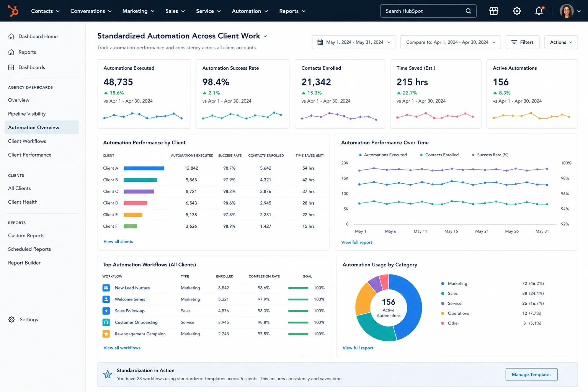Screen dimensions: 588x392
Task: Click the green up arrow by 22.7%
Action: pos(399,93)
